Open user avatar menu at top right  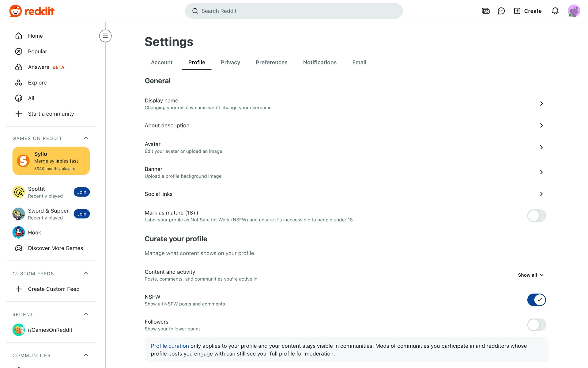coord(573,11)
